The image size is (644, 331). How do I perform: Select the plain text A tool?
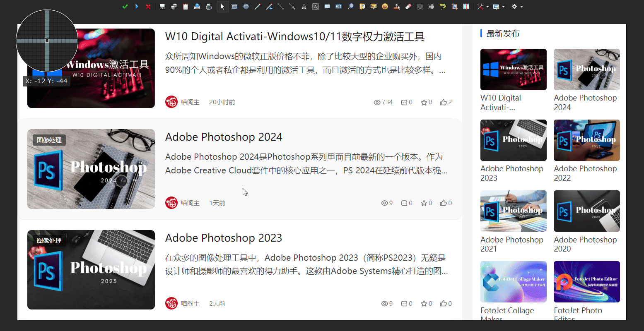[304, 7]
